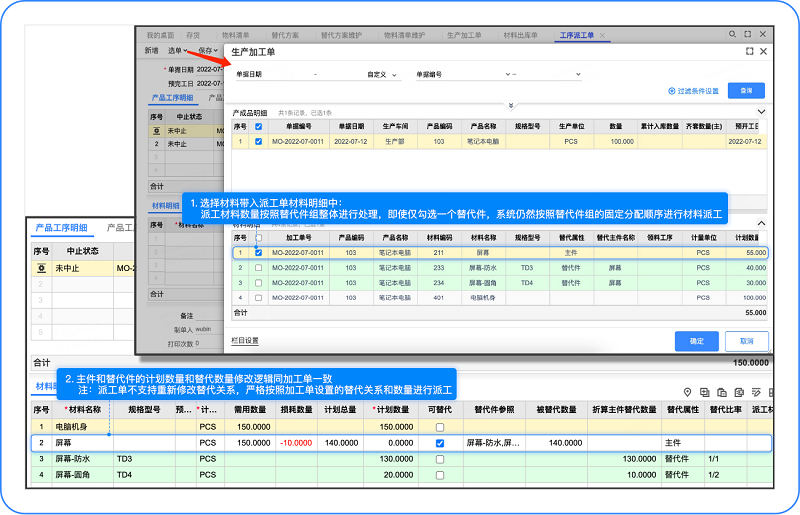Switch to the 替代方案维护 tab
Image resolution: width=800 pixels, height=515 pixels.
click(341, 35)
